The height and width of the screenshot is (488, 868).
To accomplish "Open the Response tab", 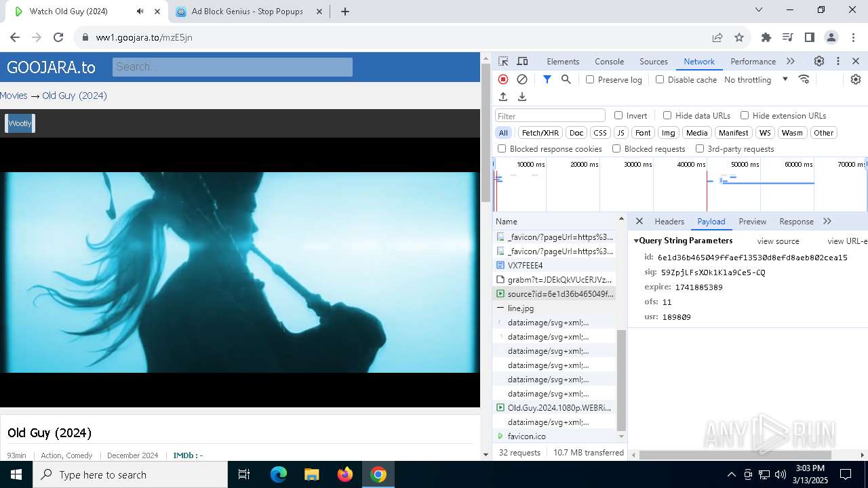I will [796, 221].
